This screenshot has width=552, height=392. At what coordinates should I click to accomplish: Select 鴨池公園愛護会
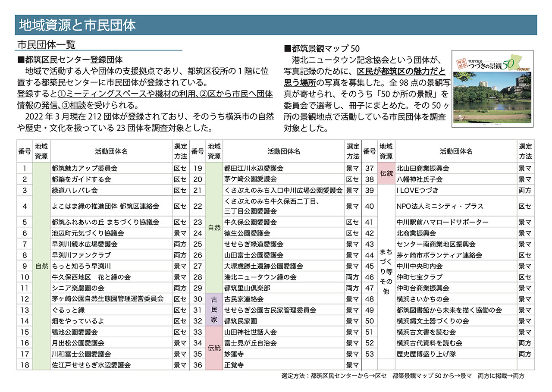coord(75,332)
